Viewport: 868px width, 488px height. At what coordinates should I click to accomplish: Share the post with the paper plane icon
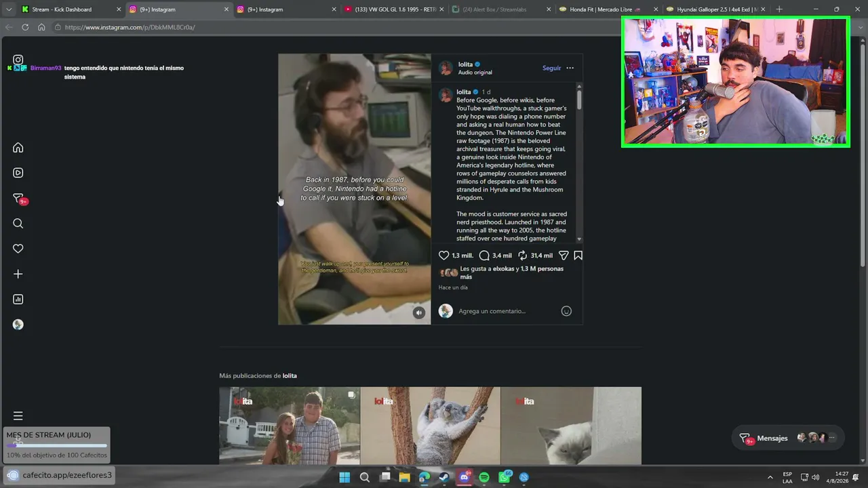564,256
